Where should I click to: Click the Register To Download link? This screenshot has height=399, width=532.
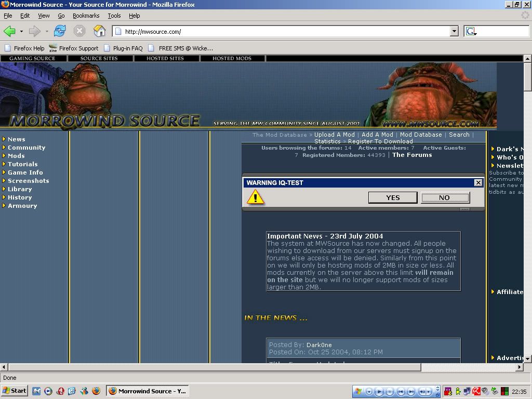(380, 141)
